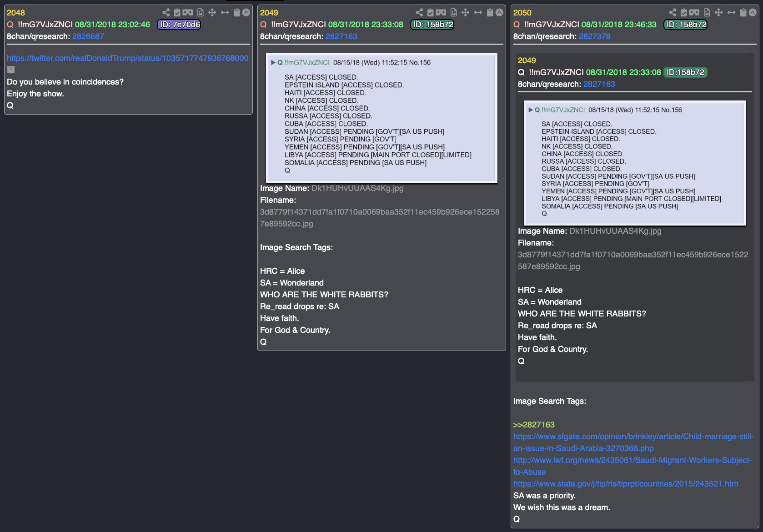Collapse the middle 2049 card with circled chevron
This screenshot has width=763, height=532.
click(499, 13)
